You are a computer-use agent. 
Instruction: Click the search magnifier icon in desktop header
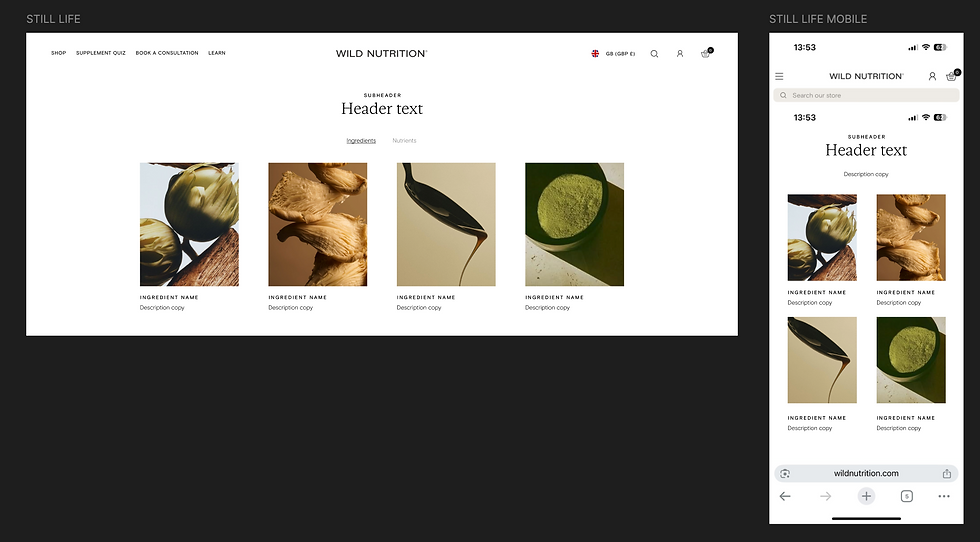tap(654, 54)
